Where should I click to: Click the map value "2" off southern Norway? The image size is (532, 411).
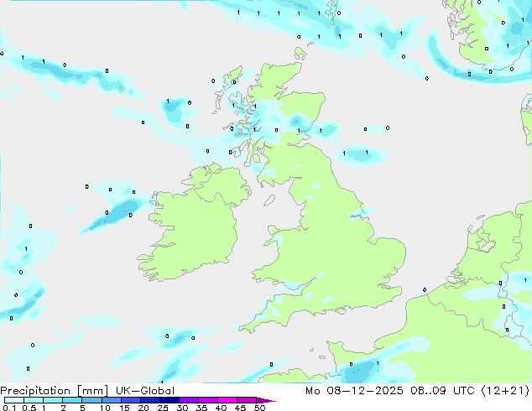pyautogui.click(x=469, y=75)
